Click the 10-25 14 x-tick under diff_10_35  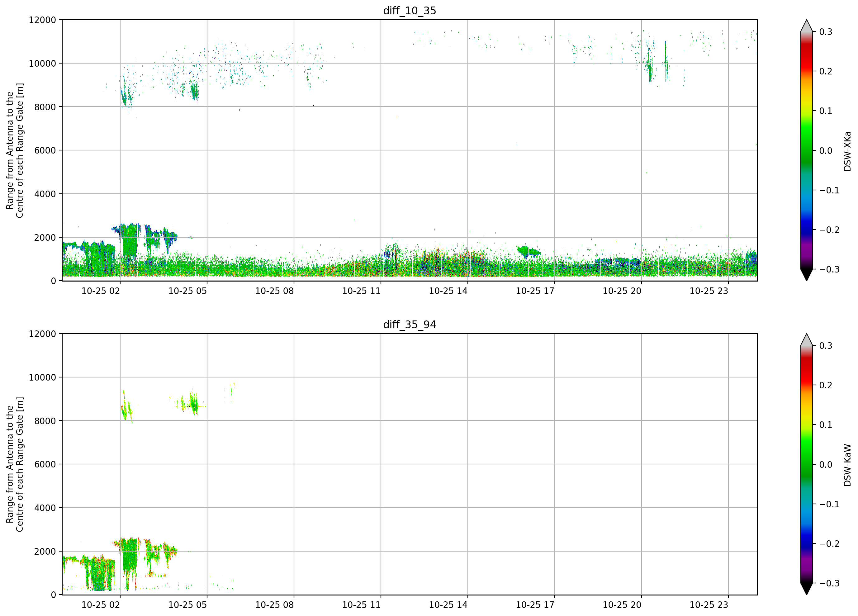click(448, 291)
